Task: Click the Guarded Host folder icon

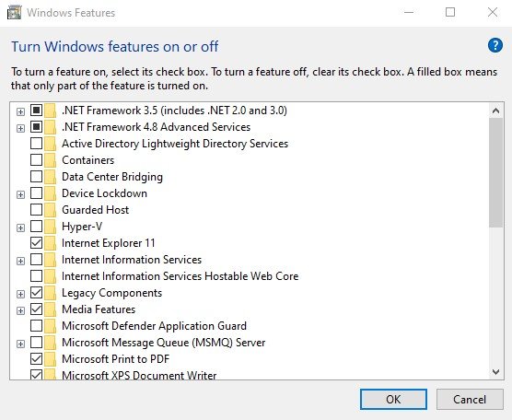Action: tap(51, 210)
